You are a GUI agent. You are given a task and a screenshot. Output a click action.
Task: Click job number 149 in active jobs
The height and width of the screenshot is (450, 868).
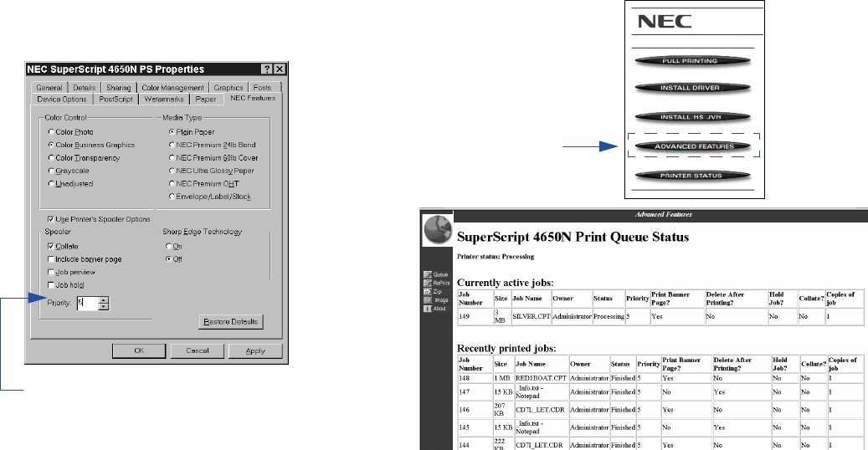tap(464, 317)
